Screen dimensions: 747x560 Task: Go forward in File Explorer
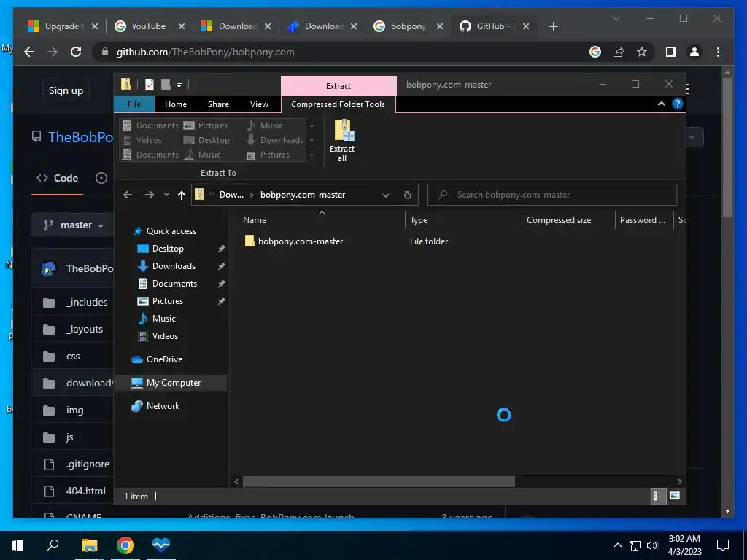[149, 195]
